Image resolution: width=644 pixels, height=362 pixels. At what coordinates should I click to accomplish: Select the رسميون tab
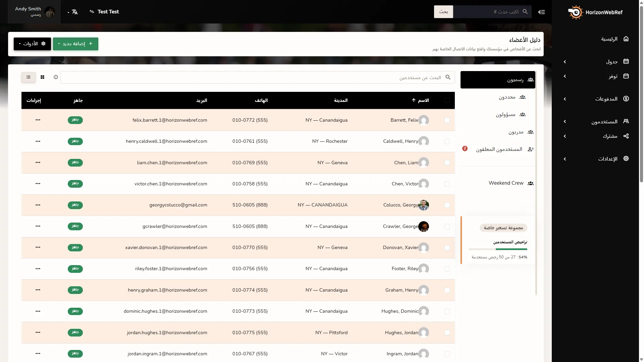pos(498,80)
